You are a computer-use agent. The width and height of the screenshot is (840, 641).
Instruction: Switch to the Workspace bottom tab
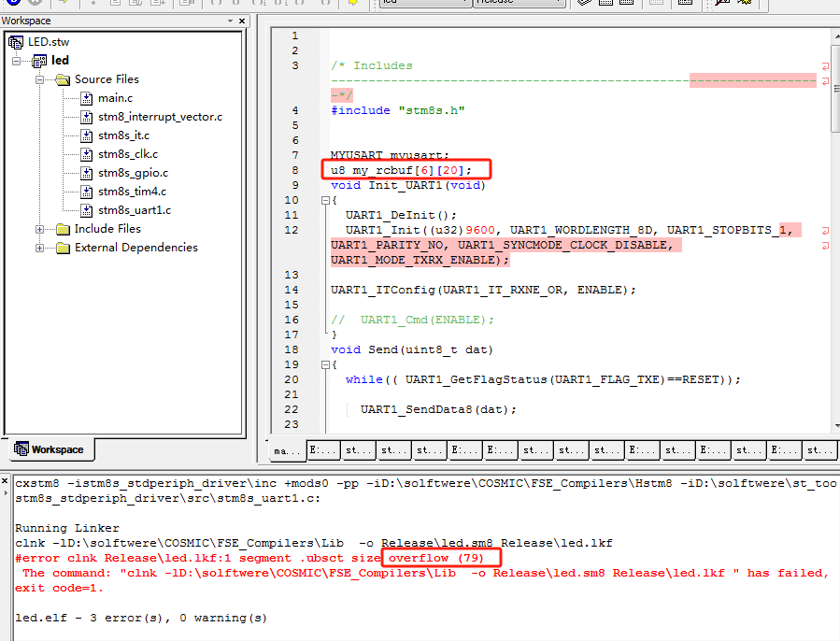[51, 449]
